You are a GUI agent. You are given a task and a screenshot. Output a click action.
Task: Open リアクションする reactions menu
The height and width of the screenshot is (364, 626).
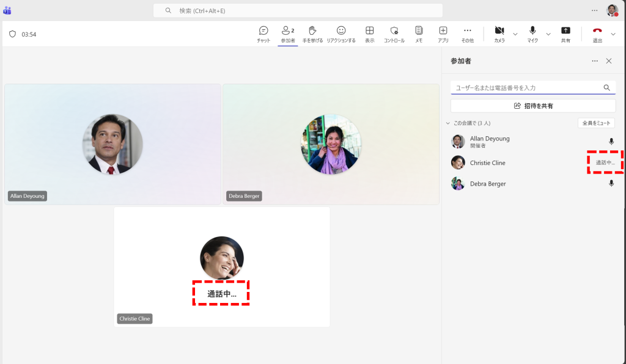point(341,34)
